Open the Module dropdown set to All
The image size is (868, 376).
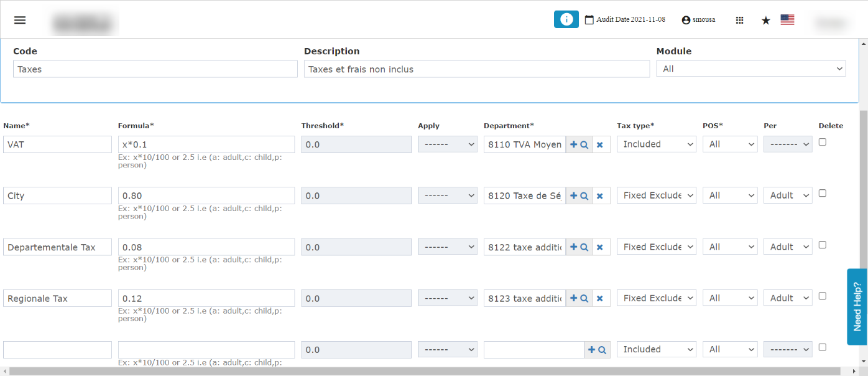[750, 68]
